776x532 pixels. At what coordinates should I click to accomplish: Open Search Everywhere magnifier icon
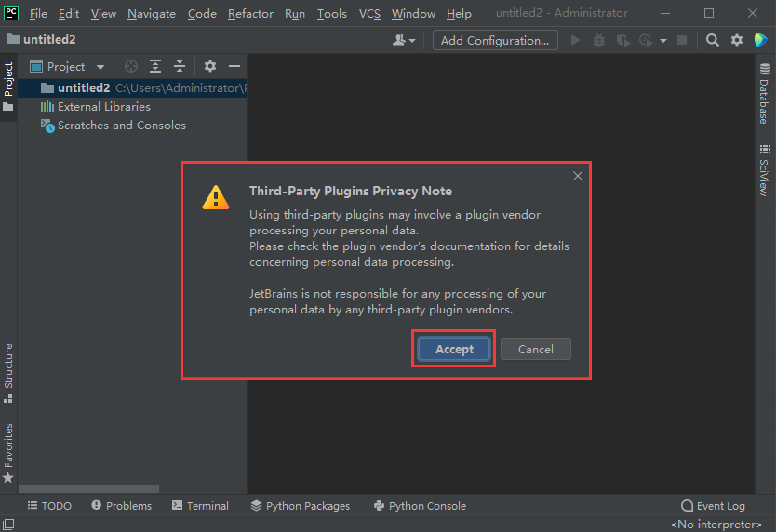[x=712, y=40]
